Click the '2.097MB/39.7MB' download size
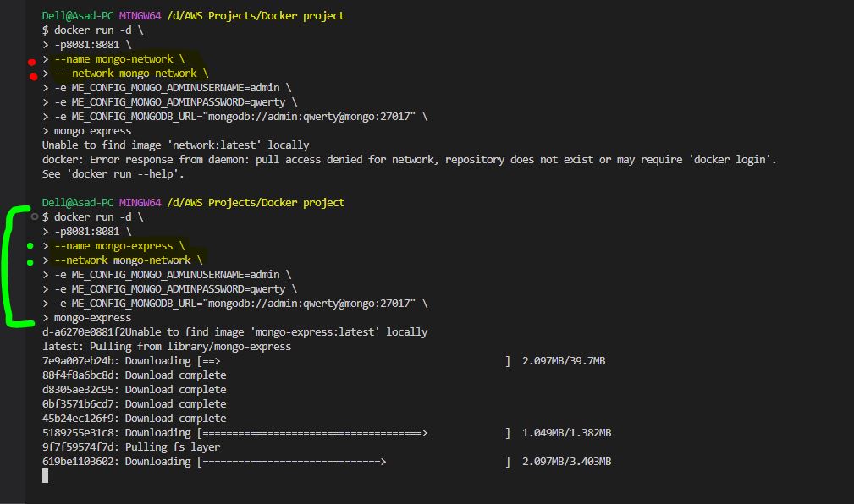The height and width of the screenshot is (504, 854). (x=564, y=361)
